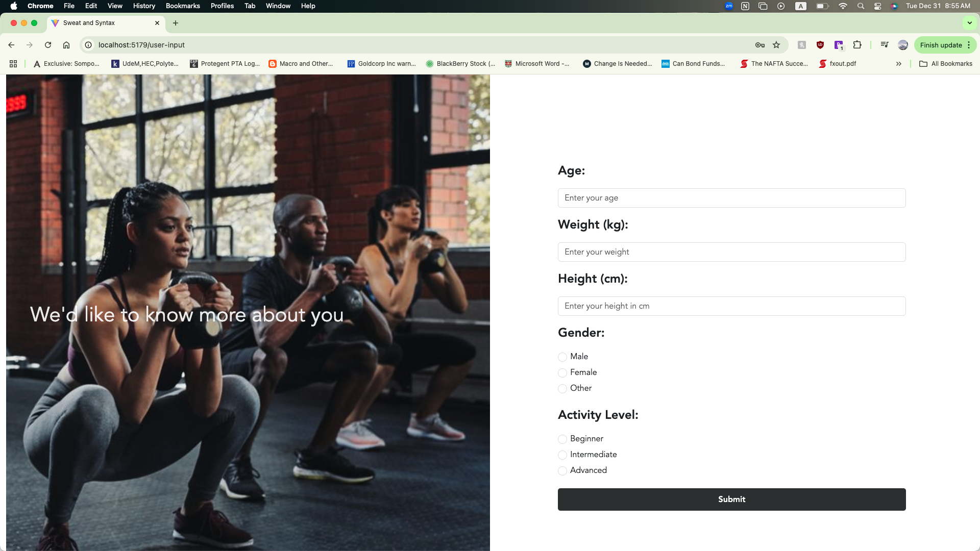The height and width of the screenshot is (551, 980).
Task: Click the browser reload page icon
Action: point(48,45)
